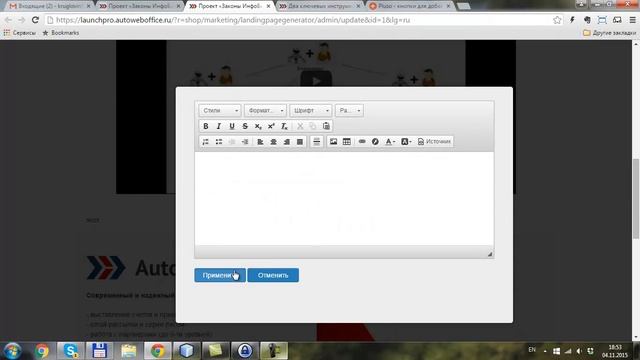Switch to the Gmail Входящие tab
Screen dimensions: 640x360
pos(49,6)
